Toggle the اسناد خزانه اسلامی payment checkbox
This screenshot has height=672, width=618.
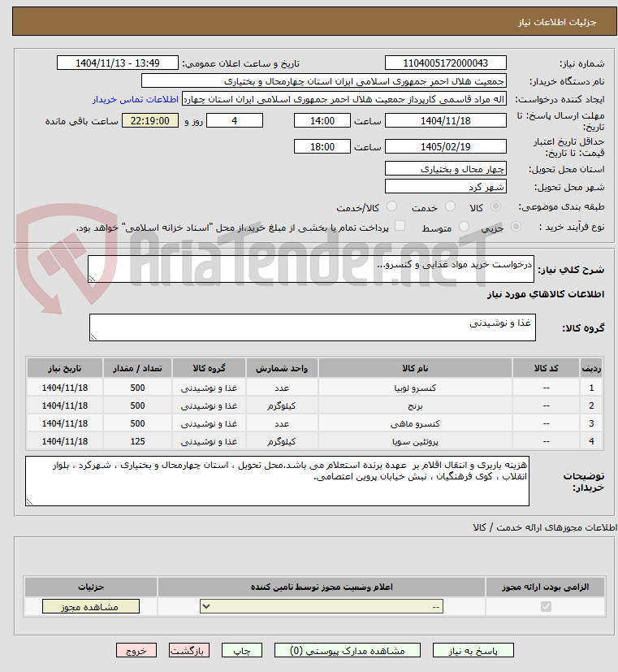point(400,225)
